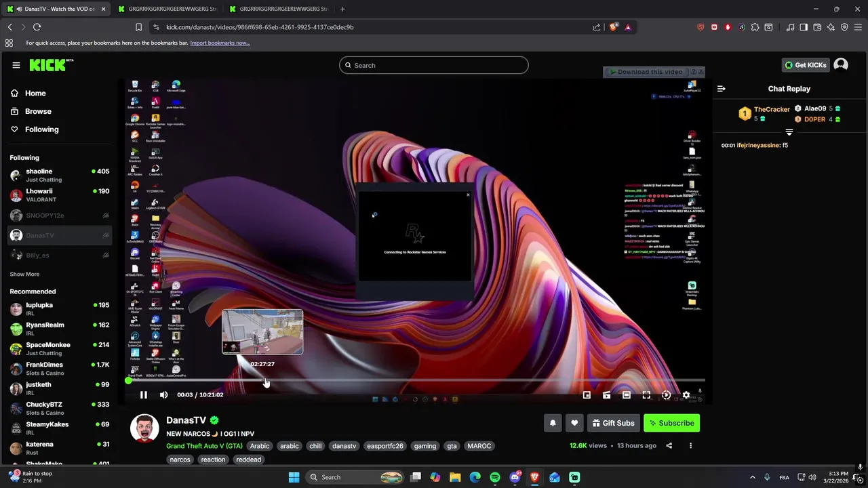The image size is (868, 488).
Task: Open the playback speed control icon
Action: (666, 395)
